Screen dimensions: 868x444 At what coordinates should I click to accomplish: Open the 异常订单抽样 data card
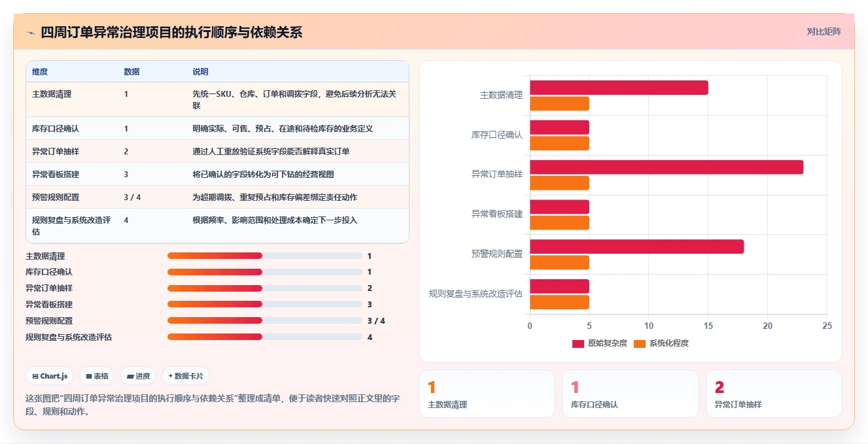coord(774,394)
